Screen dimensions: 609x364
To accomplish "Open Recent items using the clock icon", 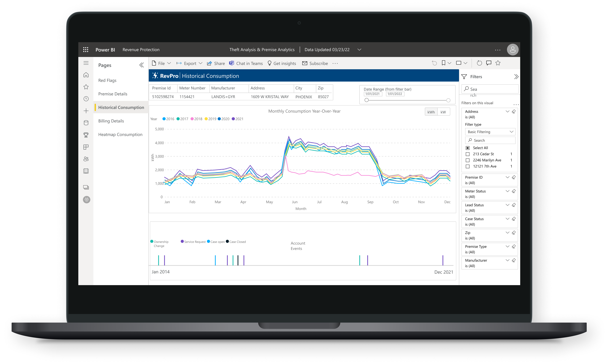I will [86, 99].
